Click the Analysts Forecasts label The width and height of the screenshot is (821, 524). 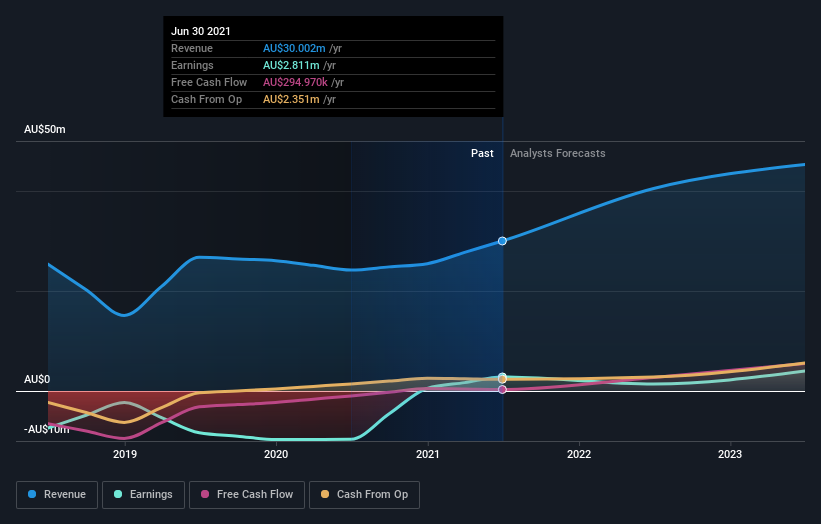coord(558,153)
